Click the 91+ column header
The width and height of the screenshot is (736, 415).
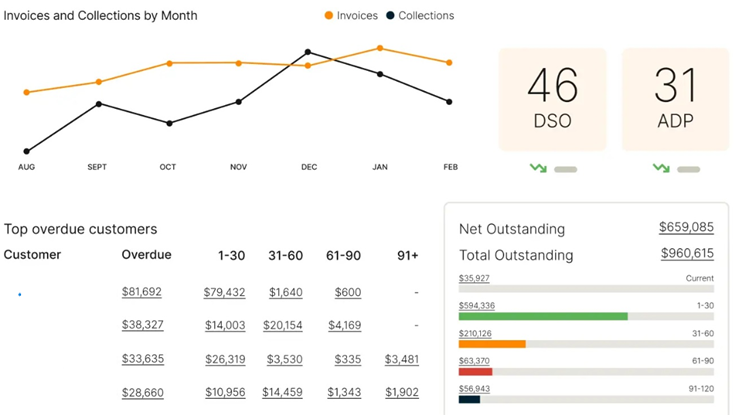[x=407, y=255]
